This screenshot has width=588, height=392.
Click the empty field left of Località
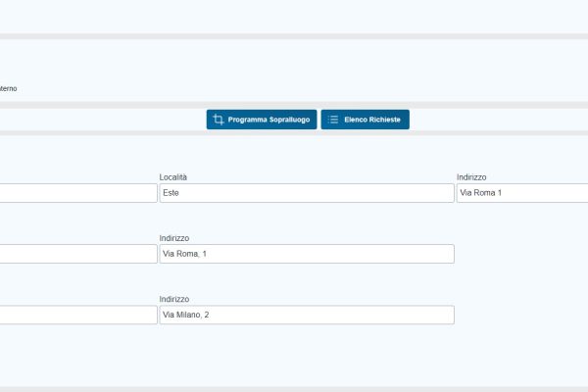pos(78,193)
